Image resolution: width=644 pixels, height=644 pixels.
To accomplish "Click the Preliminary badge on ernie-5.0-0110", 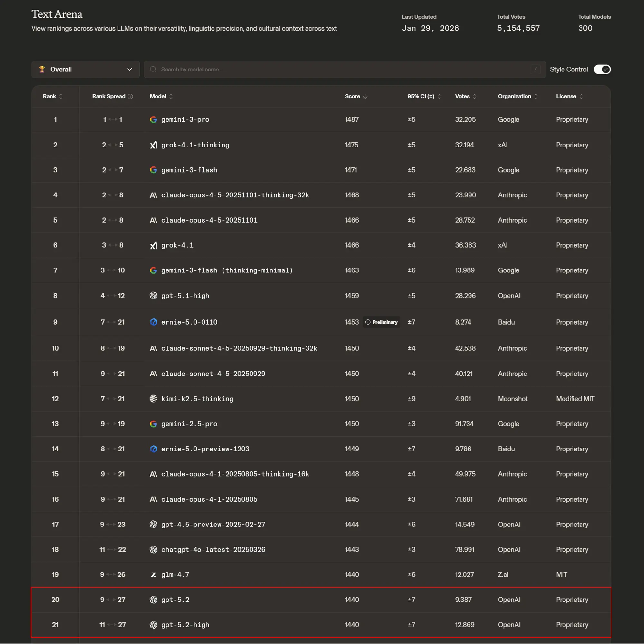I will pos(381,322).
